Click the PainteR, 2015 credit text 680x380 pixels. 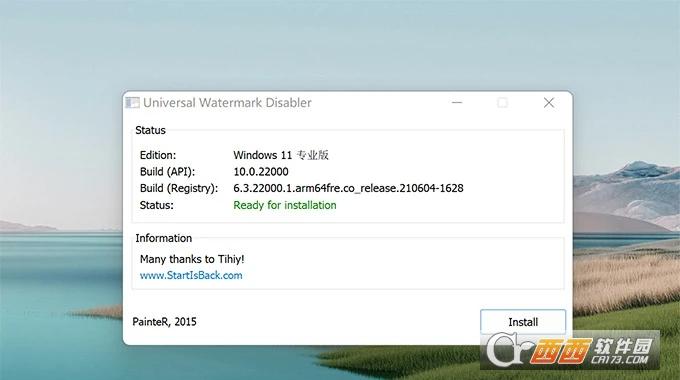(x=164, y=321)
